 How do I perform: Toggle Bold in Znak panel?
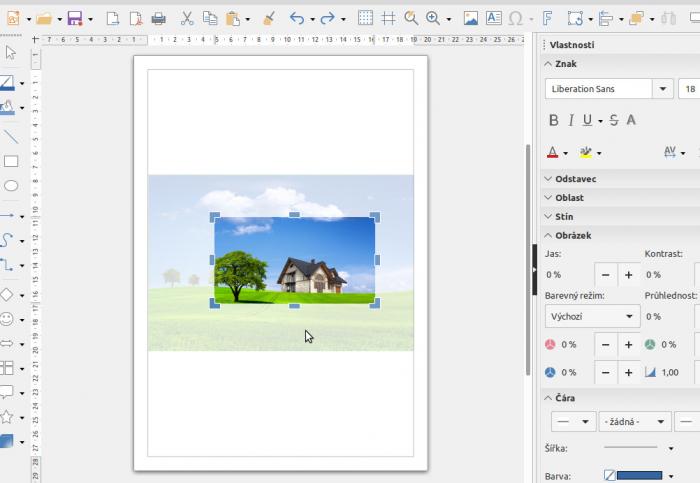tap(554, 120)
